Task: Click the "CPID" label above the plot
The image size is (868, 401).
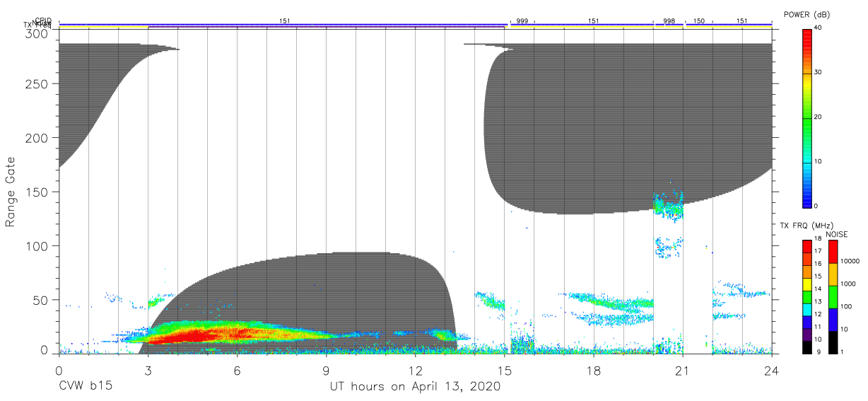Action: point(43,21)
